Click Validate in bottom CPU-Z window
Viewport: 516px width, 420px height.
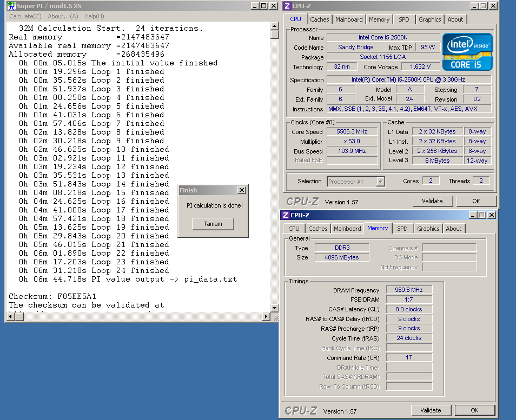(x=431, y=410)
